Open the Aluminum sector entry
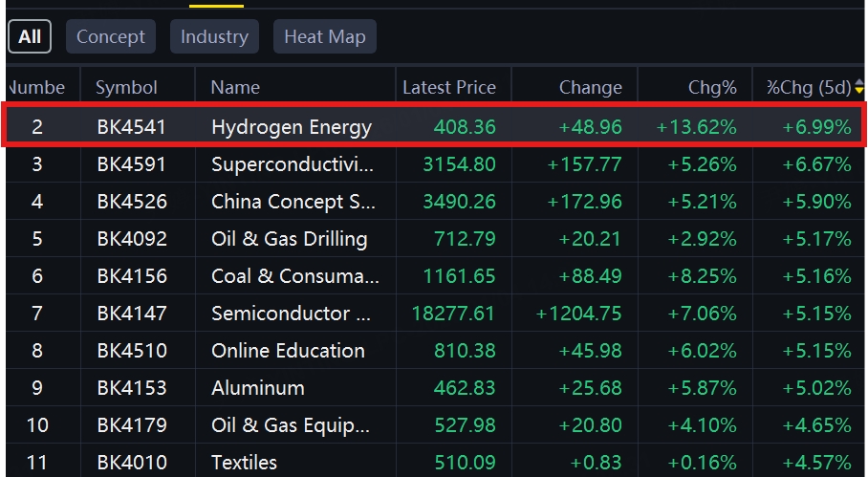Viewport: 868px width, 477px height. point(258,388)
